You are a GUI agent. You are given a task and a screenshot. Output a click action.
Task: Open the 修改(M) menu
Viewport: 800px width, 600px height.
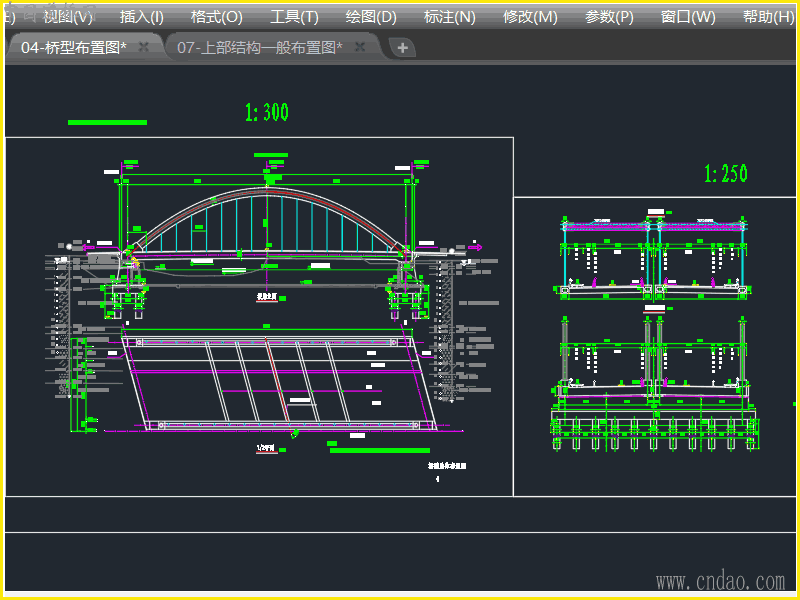530,17
